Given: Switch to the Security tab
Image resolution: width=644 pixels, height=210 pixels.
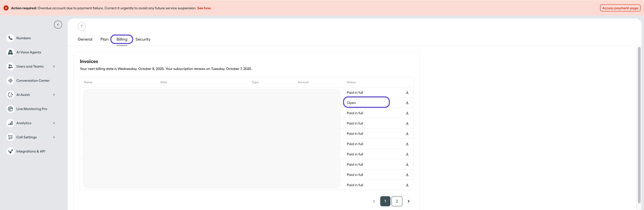Looking at the screenshot, I should click(x=143, y=39).
